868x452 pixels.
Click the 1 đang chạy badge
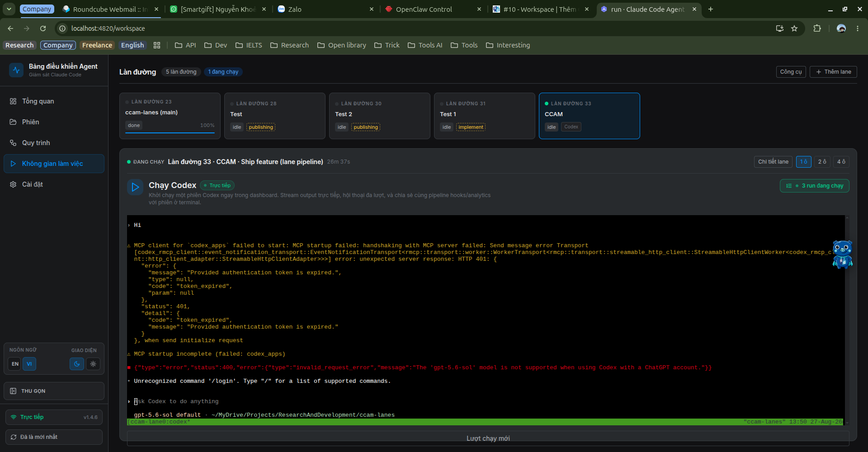[x=223, y=72]
